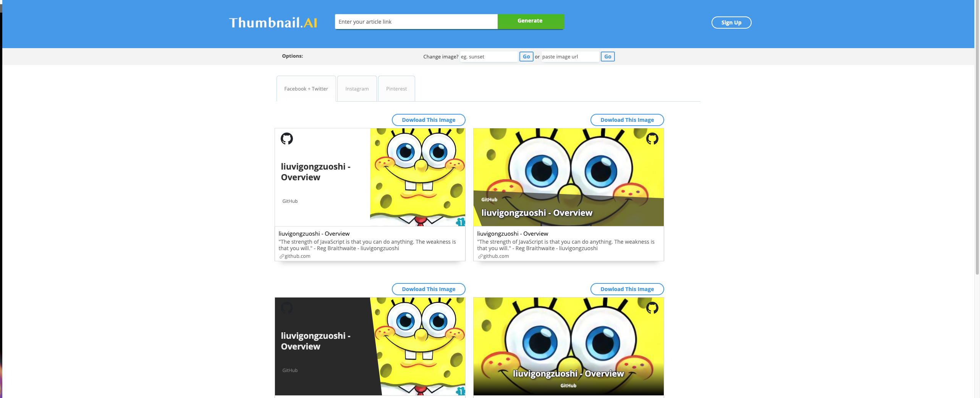Click the page vertical scrollbar
This screenshot has width=980, height=398.
(977, 138)
